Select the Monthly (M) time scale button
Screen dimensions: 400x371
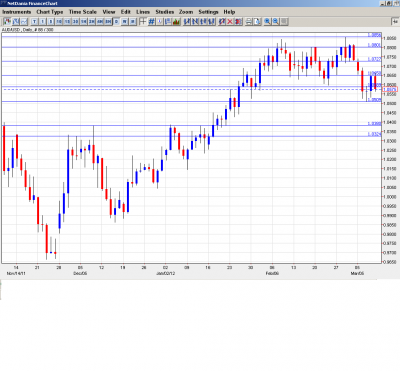click(132, 22)
